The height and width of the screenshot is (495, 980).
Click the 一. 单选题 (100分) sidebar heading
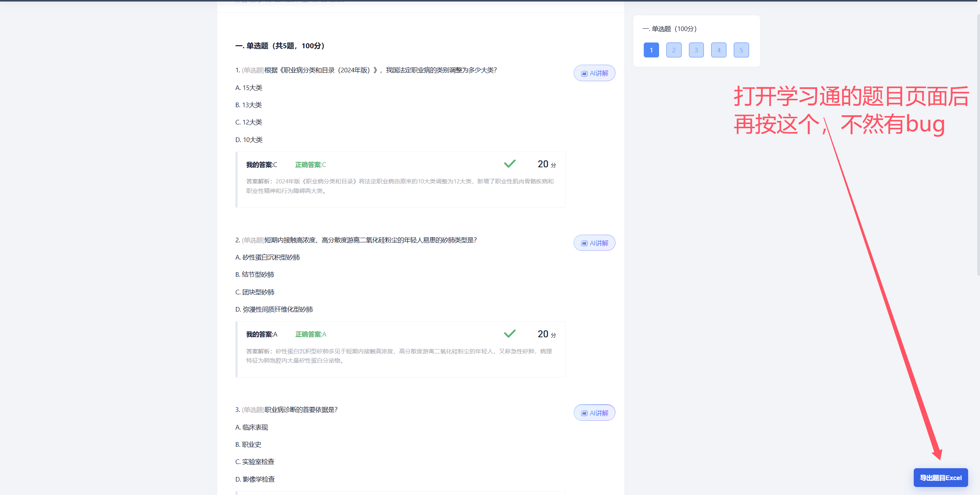[x=669, y=29]
